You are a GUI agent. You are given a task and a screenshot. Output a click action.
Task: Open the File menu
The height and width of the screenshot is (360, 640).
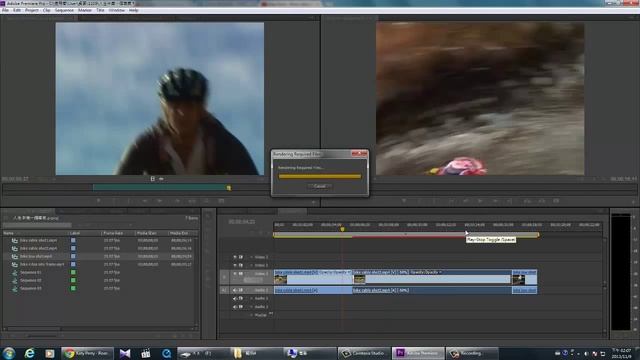[x=5, y=10]
